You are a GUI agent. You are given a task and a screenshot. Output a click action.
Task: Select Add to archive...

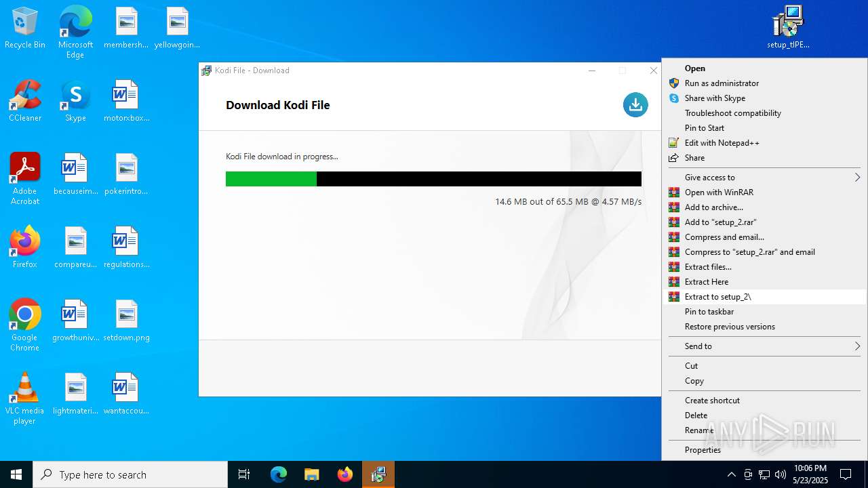click(x=764, y=207)
